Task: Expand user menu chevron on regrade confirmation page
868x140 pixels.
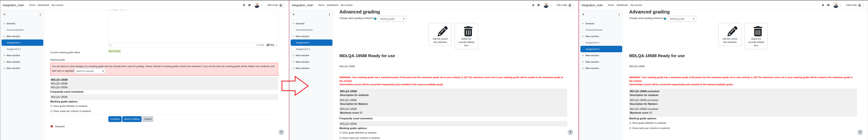Action: (x=261, y=5)
